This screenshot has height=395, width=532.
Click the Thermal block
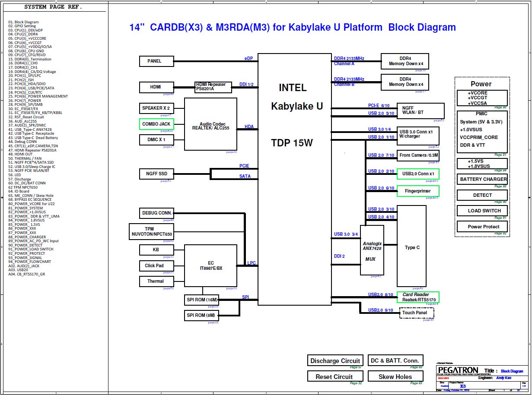coord(156,281)
